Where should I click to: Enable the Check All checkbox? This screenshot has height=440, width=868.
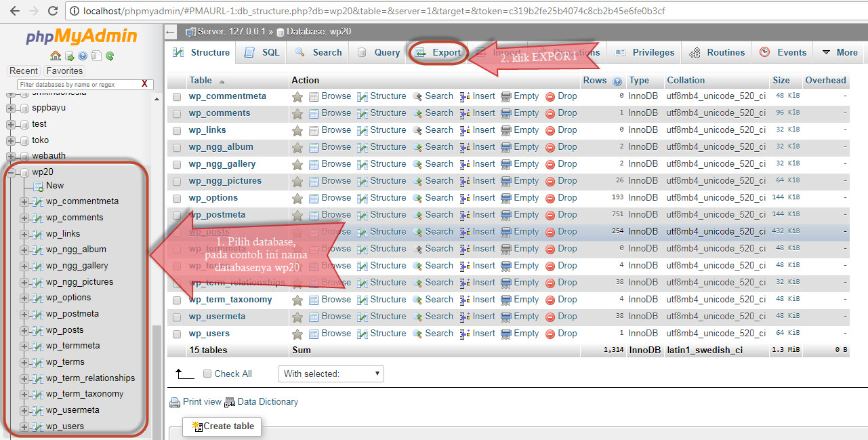207,374
